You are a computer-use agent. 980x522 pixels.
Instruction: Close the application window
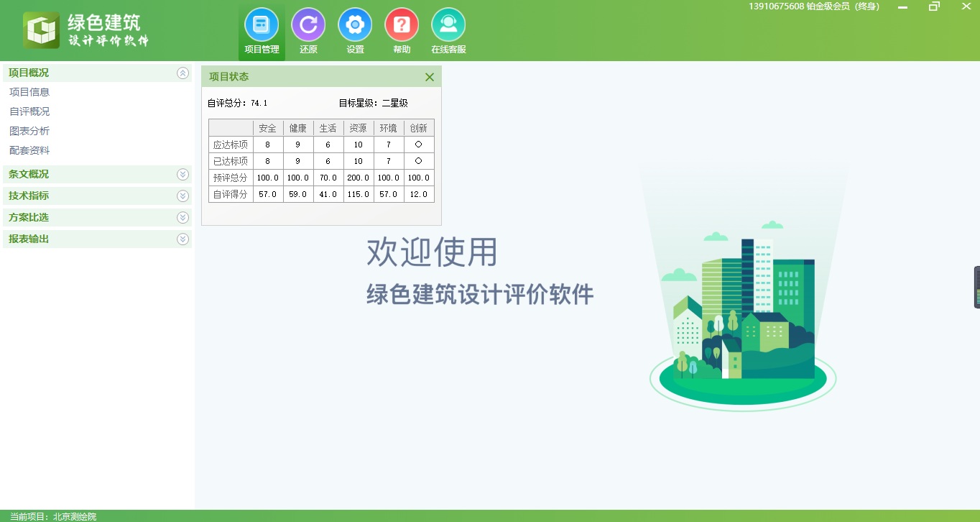pyautogui.click(x=966, y=6)
